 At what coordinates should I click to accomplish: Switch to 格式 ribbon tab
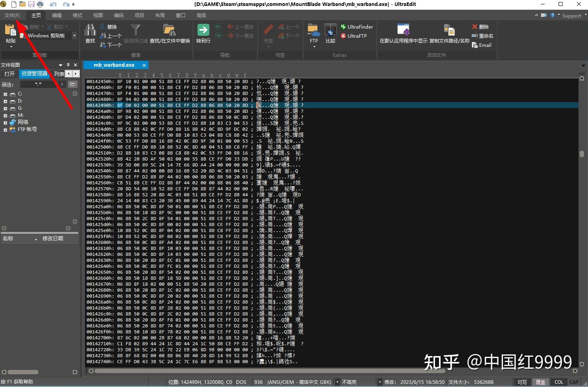coord(77,15)
